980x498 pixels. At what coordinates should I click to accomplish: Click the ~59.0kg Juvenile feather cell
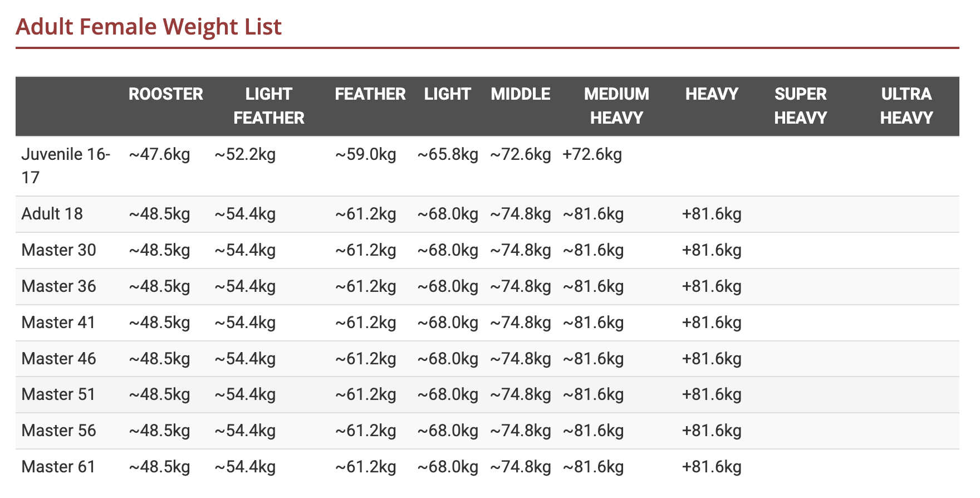(365, 154)
